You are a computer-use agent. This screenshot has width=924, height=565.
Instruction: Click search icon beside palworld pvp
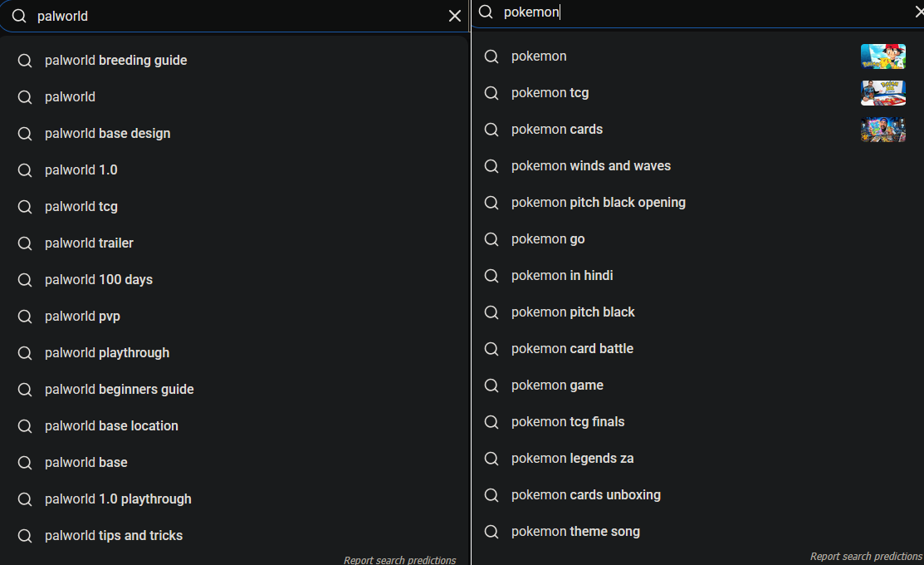coord(25,316)
